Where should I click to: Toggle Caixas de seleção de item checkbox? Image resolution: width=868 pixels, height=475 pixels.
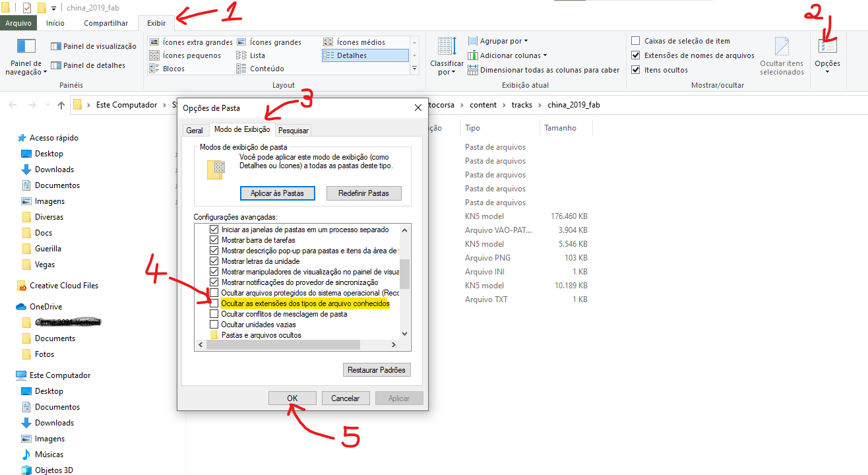[636, 41]
